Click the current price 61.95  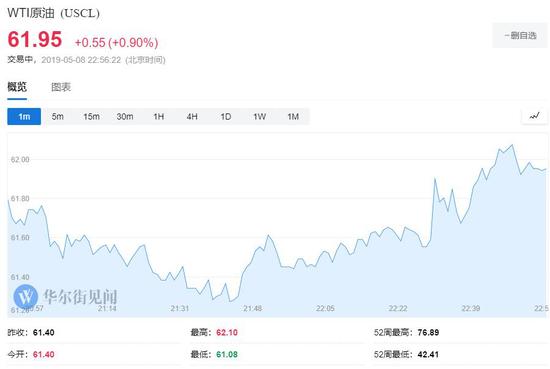tap(35, 39)
